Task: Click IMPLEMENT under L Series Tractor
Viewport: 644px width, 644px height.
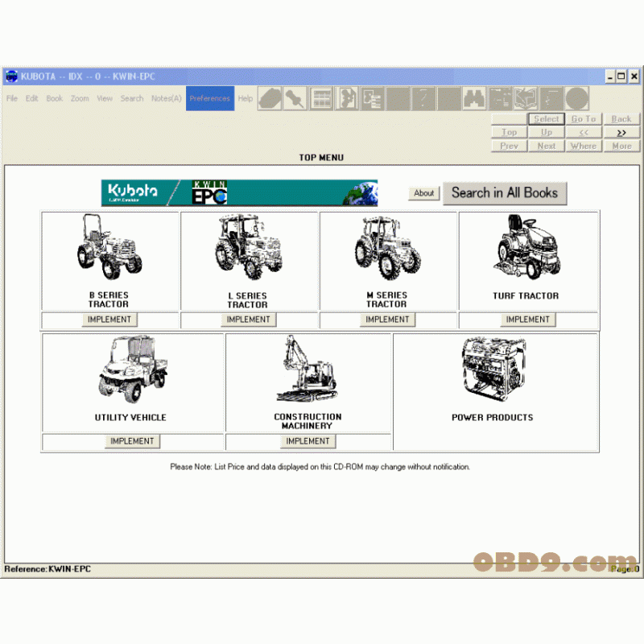Action: (x=249, y=320)
